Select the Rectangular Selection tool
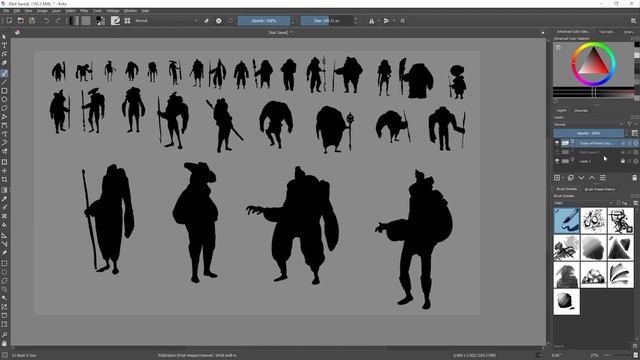The height and width of the screenshot is (360, 640). (4, 263)
